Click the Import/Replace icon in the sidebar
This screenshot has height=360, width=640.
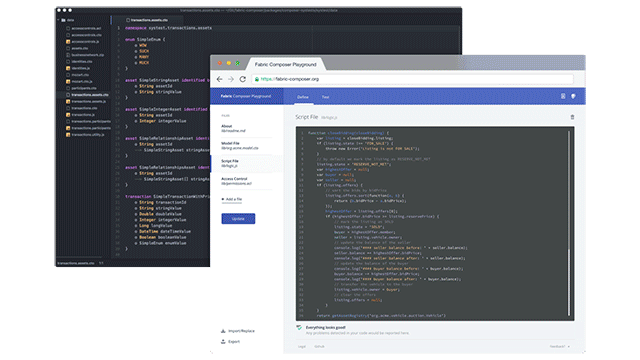click(223, 331)
